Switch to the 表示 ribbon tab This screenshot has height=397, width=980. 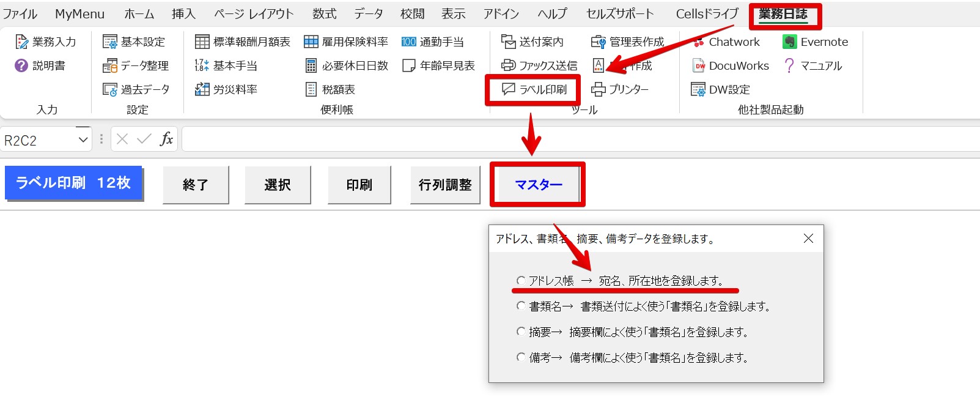[x=454, y=13]
